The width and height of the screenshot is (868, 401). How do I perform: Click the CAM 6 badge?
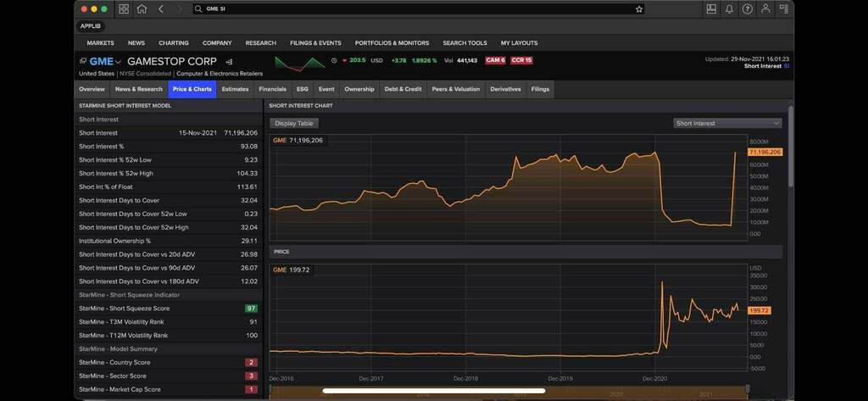(x=495, y=60)
